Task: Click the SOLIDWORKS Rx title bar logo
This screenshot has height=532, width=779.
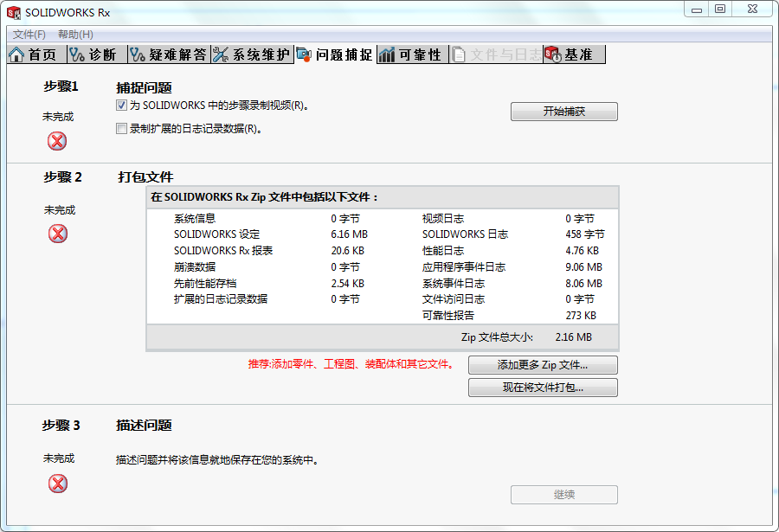Action: tap(13, 13)
